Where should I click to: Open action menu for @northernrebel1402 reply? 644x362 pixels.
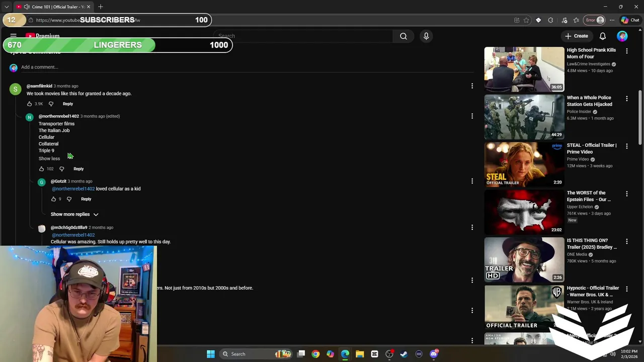[x=472, y=116]
